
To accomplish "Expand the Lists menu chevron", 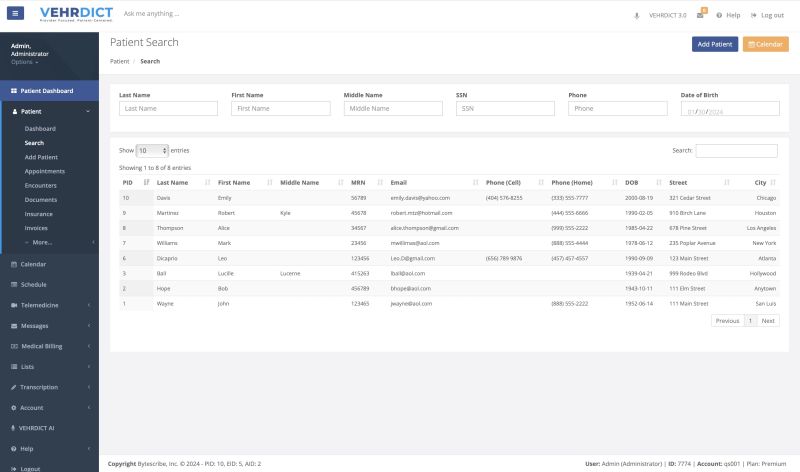I will [x=89, y=367].
